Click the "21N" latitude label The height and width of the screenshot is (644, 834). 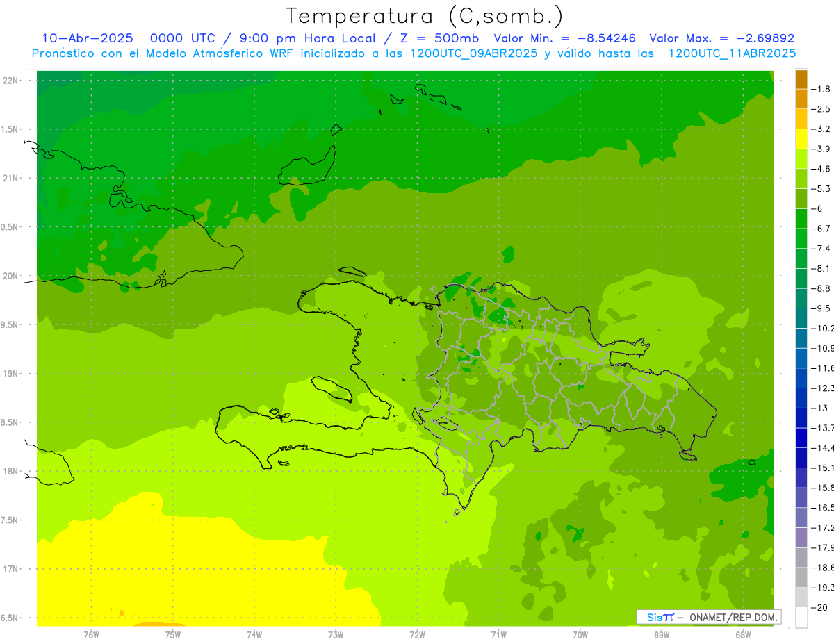pyautogui.click(x=11, y=179)
